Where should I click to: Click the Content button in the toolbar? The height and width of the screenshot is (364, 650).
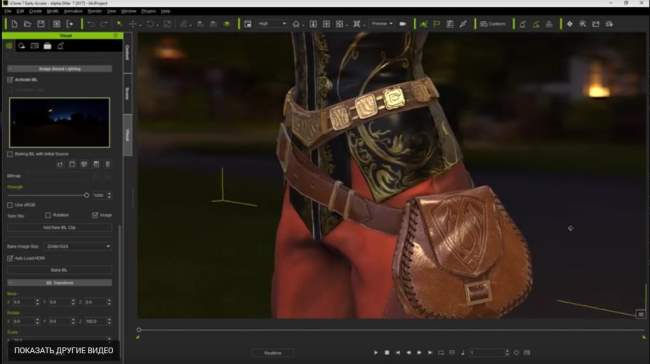(x=493, y=24)
